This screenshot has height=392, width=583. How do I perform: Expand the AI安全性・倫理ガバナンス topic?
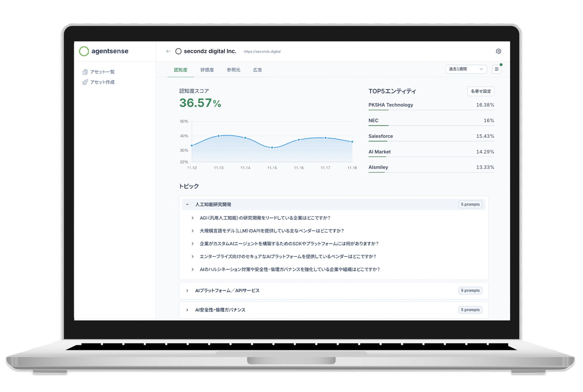[187, 310]
